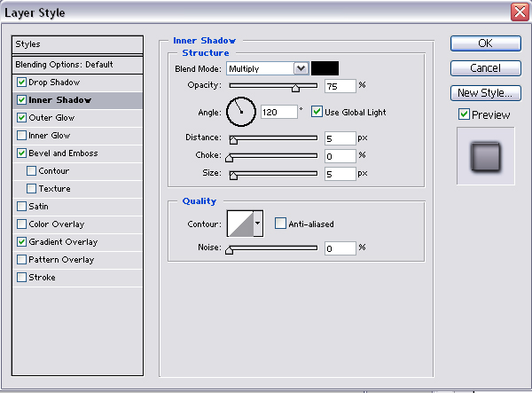Screen dimensions: 532x393
Task: Click the angle dial control
Action: point(241,112)
